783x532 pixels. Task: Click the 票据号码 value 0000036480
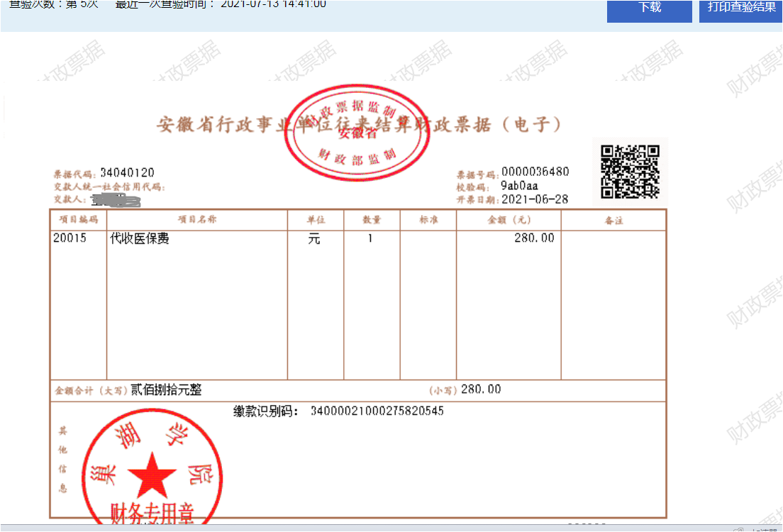coord(535,172)
